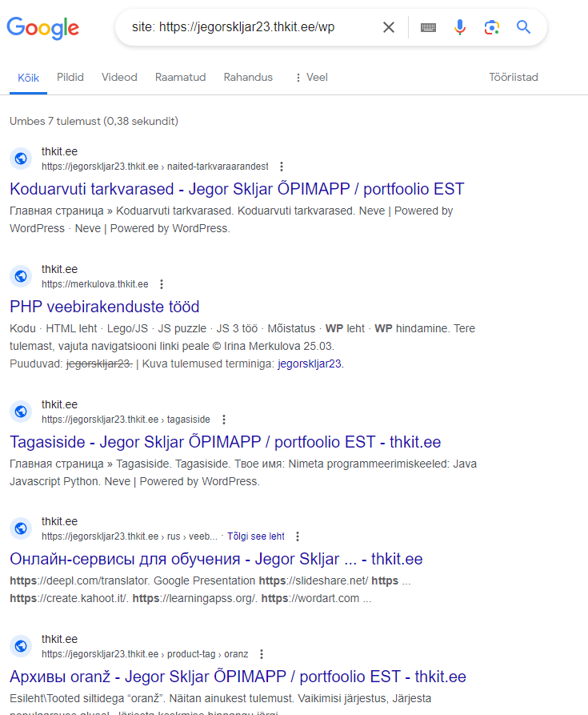Click thkit.ee site name above Koduarvuti result
This screenshot has height=715, width=588.
[59, 151]
